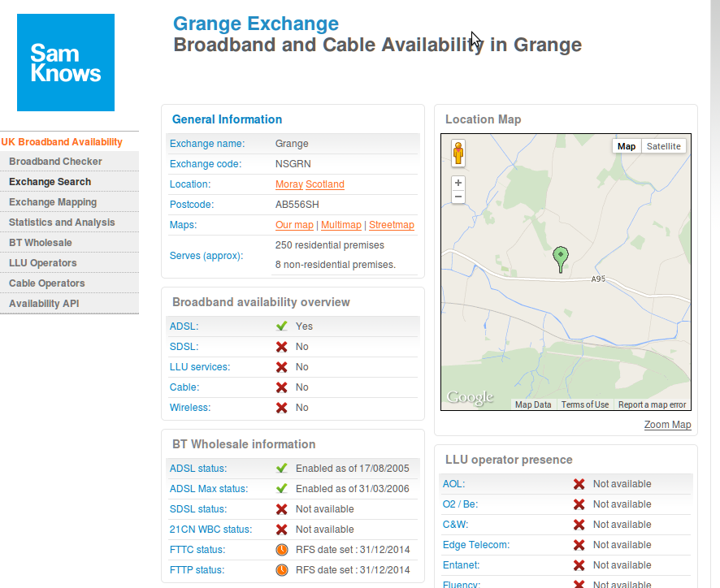Viewport: 720px width, 588px height.
Task: Click the green tick next to ADSL
Action: [x=281, y=326]
